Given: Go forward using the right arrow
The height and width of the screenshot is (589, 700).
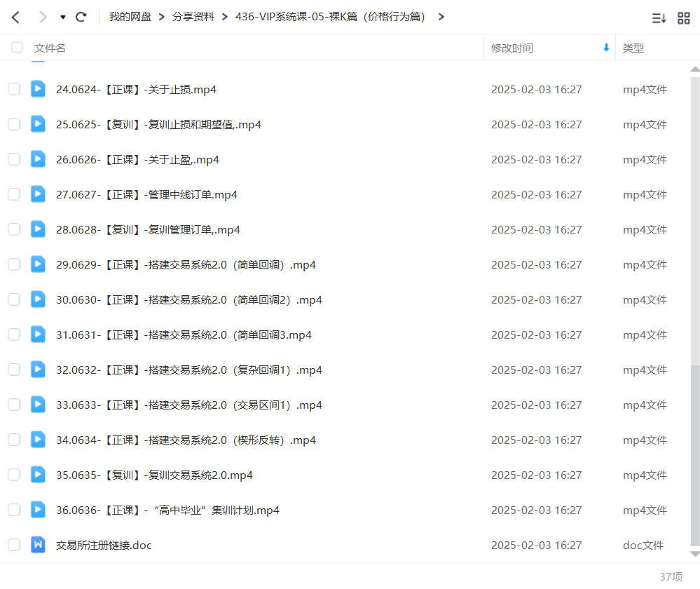Looking at the screenshot, I should pyautogui.click(x=43, y=18).
